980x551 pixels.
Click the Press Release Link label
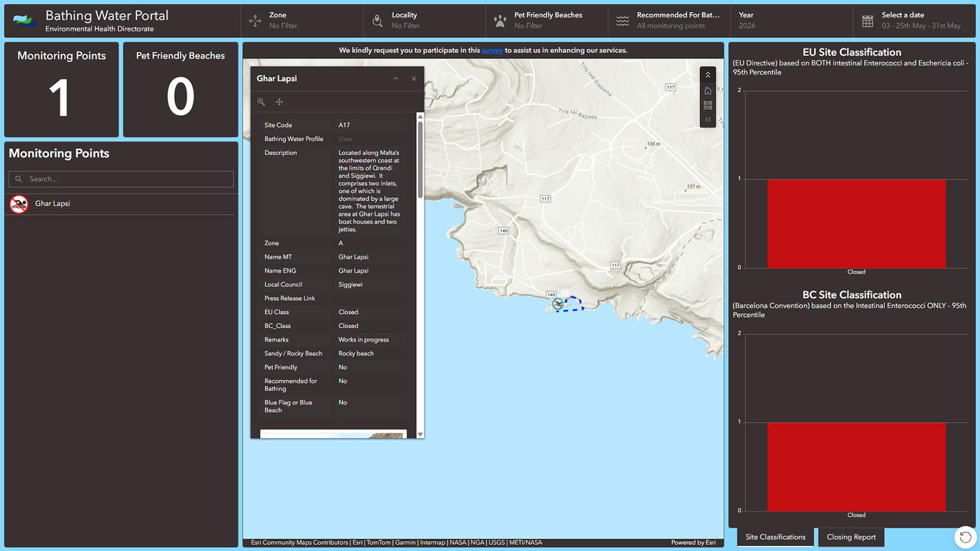point(289,299)
